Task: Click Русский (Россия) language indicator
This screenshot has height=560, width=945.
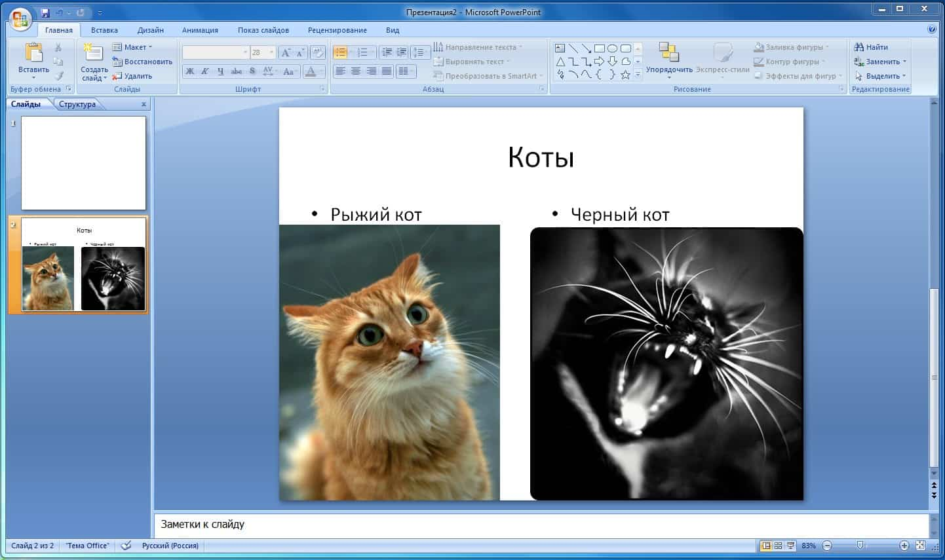Action: click(x=170, y=546)
